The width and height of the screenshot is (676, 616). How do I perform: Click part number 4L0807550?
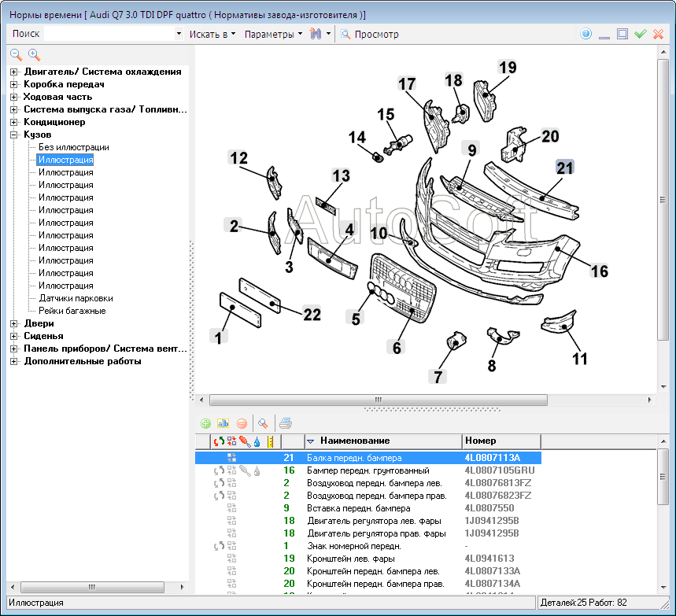[489, 508]
